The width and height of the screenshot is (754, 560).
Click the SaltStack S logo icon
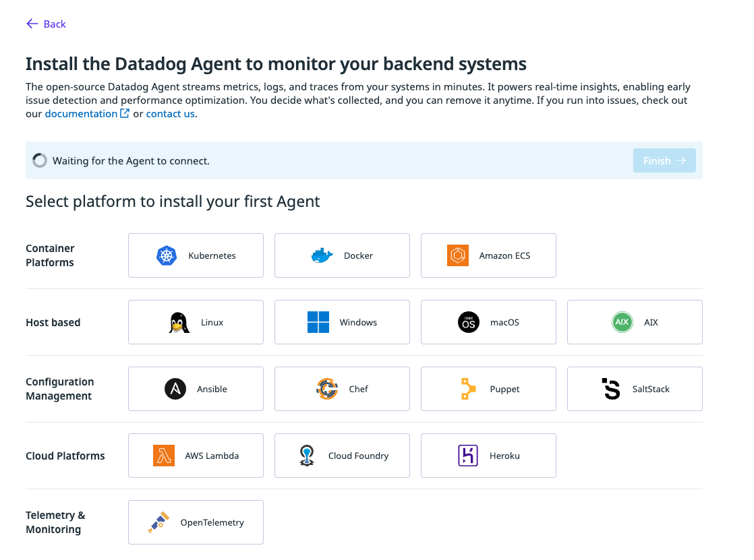pyautogui.click(x=611, y=389)
